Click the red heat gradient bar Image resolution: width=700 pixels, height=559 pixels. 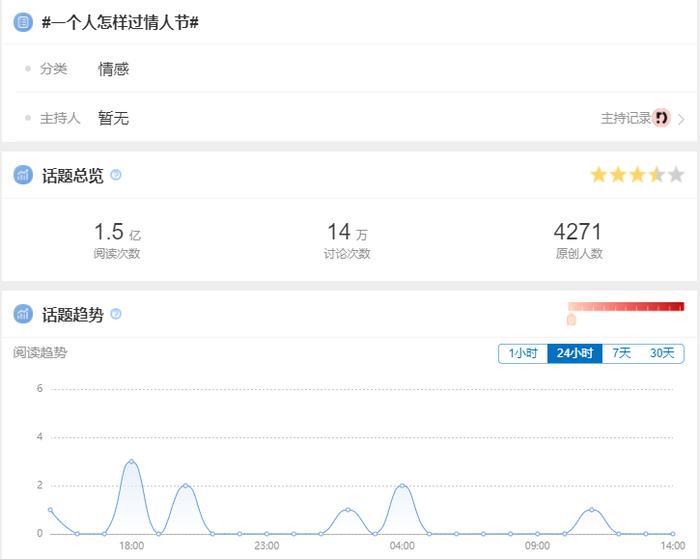point(626,306)
